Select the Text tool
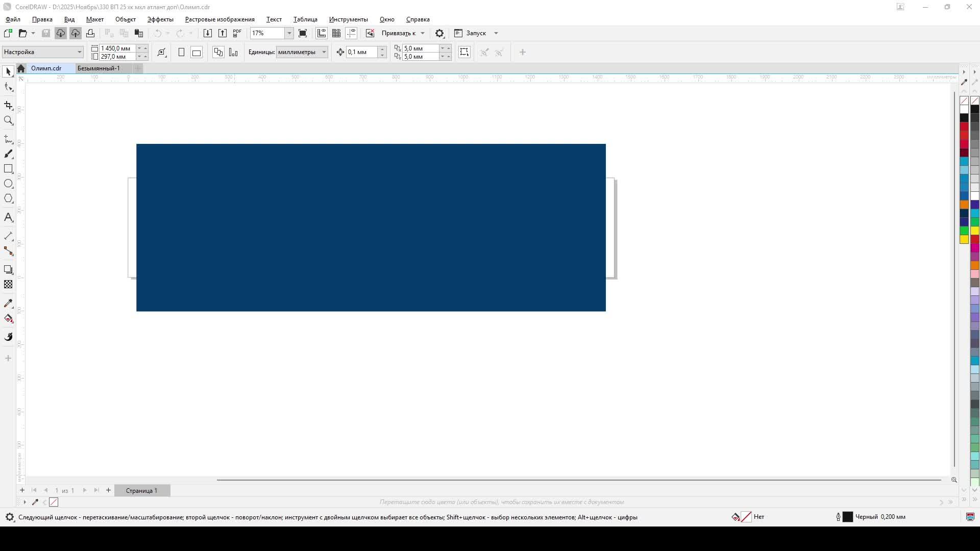This screenshot has height=551, width=980. [x=8, y=217]
